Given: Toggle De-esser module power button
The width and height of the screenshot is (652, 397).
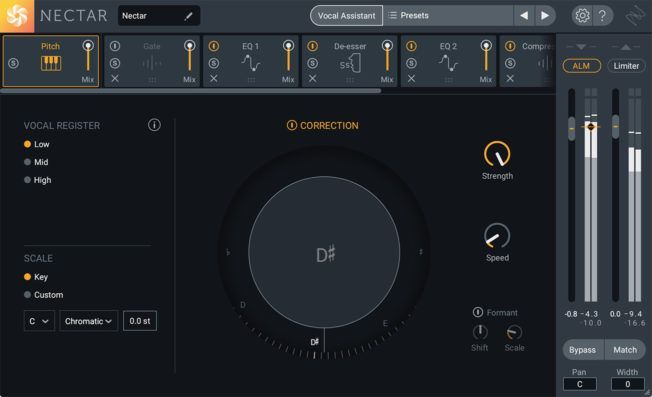Looking at the screenshot, I should point(313,46).
